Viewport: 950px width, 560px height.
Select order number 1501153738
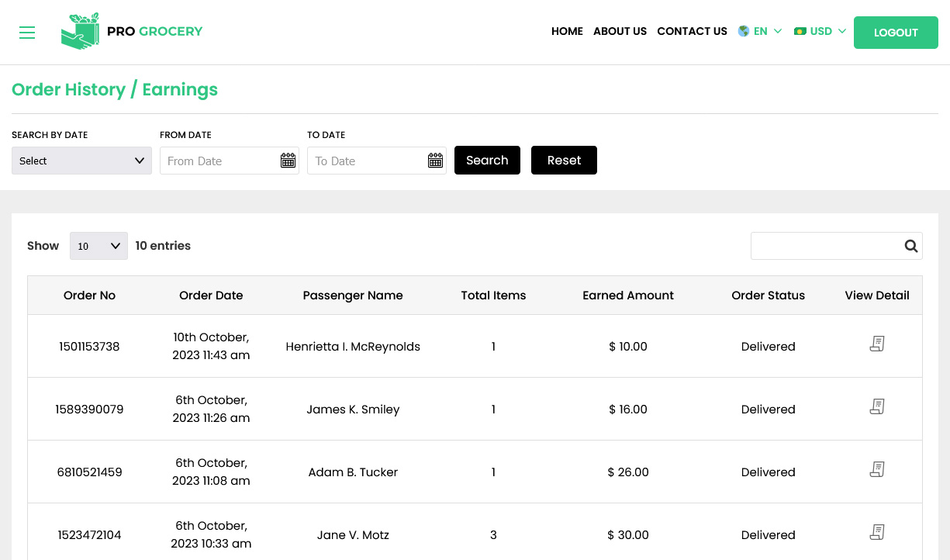click(89, 347)
